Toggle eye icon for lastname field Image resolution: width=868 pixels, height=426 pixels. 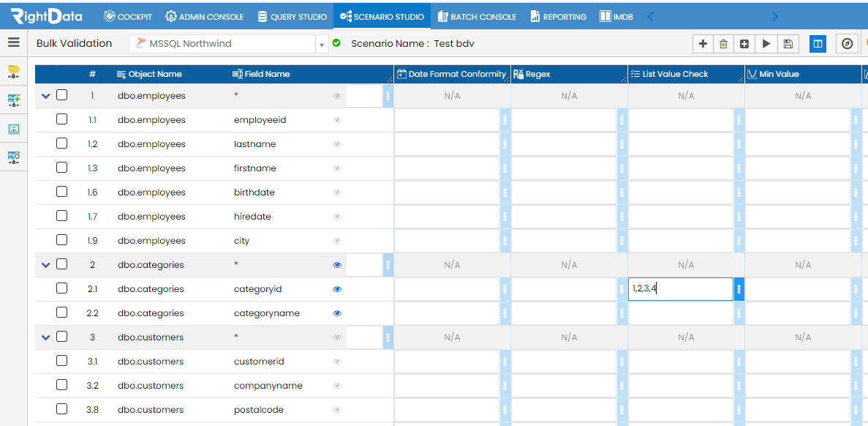coord(337,144)
